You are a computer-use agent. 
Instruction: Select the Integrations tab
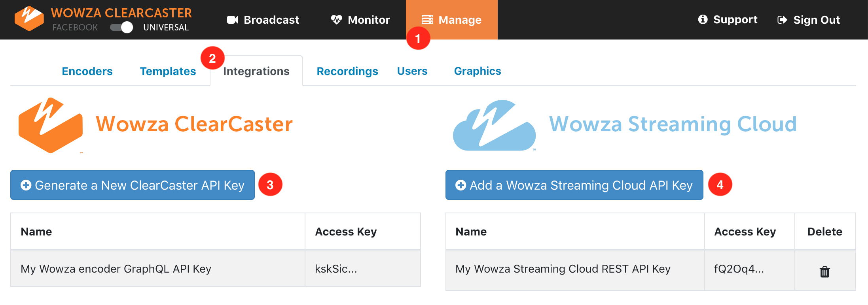pyautogui.click(x=256, y=71)
